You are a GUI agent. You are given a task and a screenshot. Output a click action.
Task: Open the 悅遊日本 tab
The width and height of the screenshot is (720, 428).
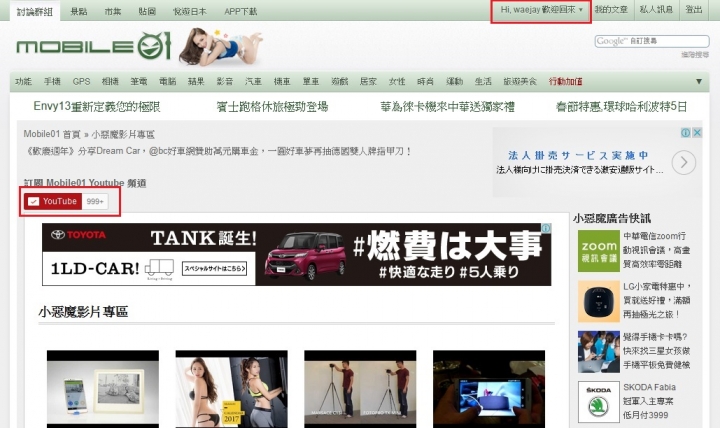(x=190, y=11)
